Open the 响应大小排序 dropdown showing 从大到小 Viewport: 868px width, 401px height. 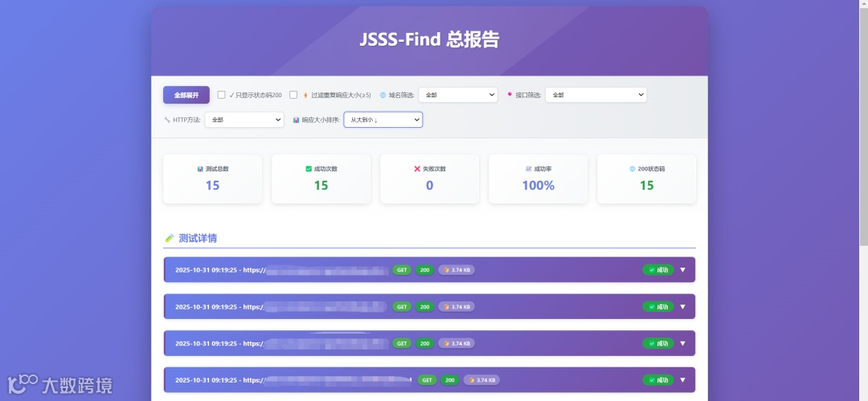pyautogui.click(x=383, y=120)
